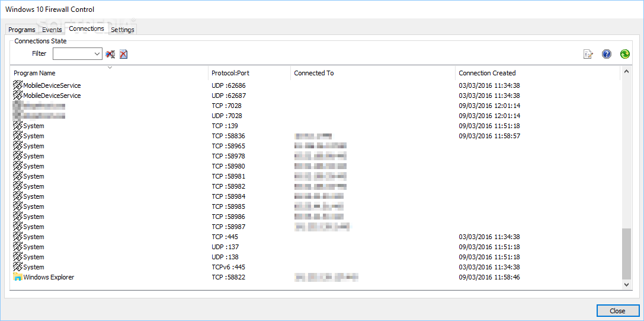This screenshot has height=321, width=644.
Task: Click the Windows Explorer folder icon
Action: pos(18,277)
